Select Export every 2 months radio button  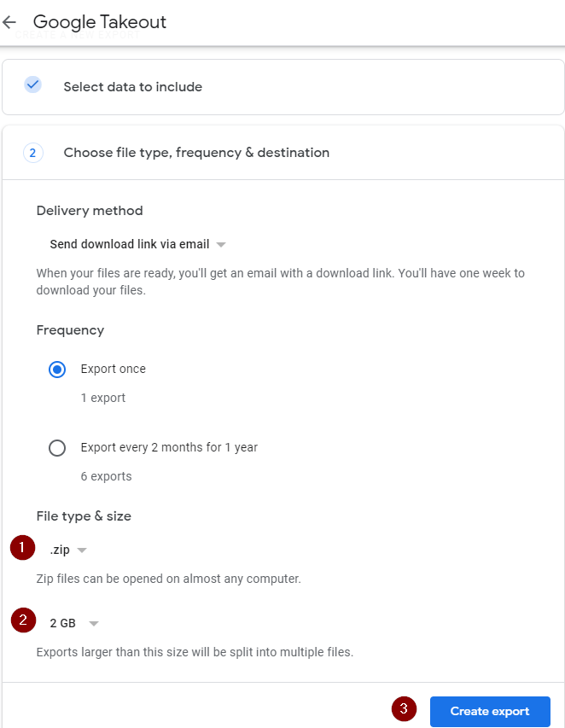coord(57,448)
